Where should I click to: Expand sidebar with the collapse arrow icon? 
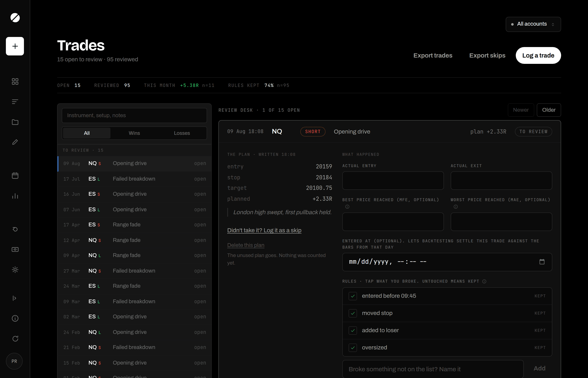14,298
